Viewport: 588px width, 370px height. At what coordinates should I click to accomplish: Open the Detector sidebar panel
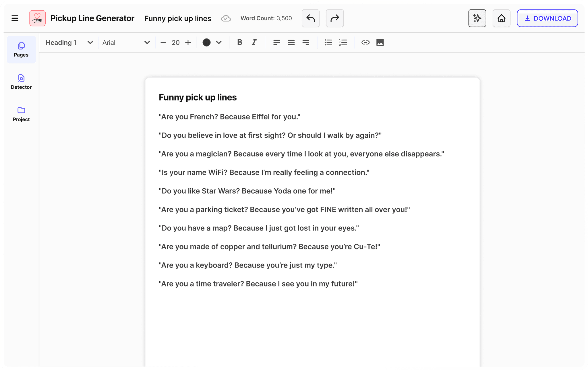point(21,82)
